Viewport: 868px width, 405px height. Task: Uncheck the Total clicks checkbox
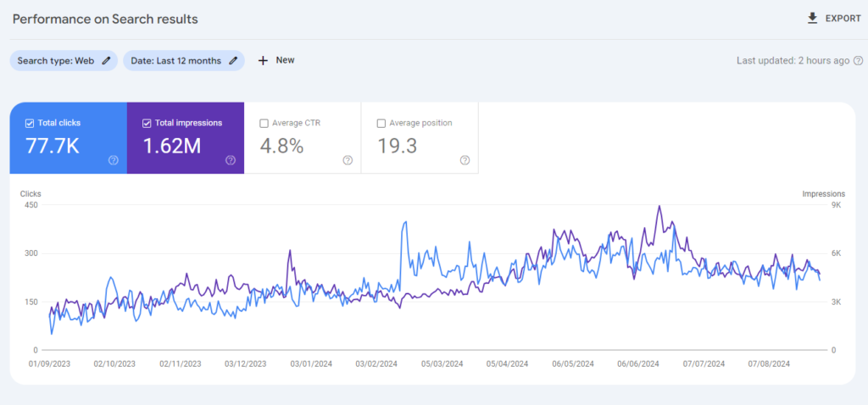pyautogui.click(x=30, y=123)
